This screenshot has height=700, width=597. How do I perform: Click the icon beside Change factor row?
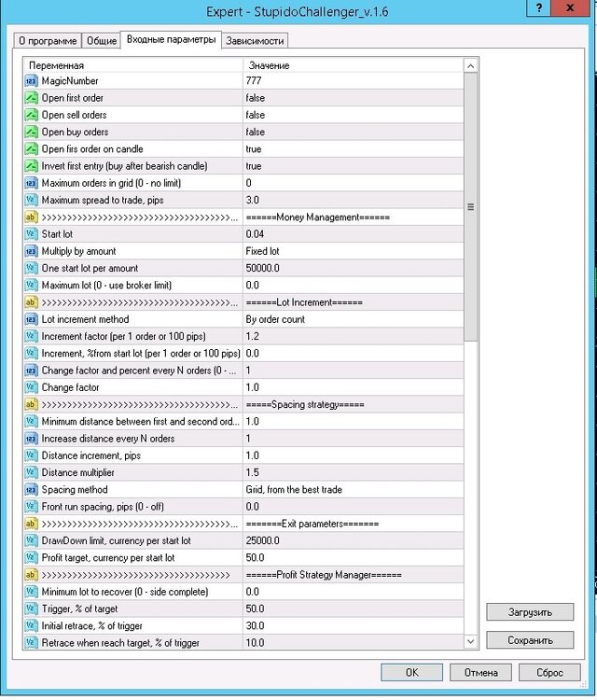31,387
